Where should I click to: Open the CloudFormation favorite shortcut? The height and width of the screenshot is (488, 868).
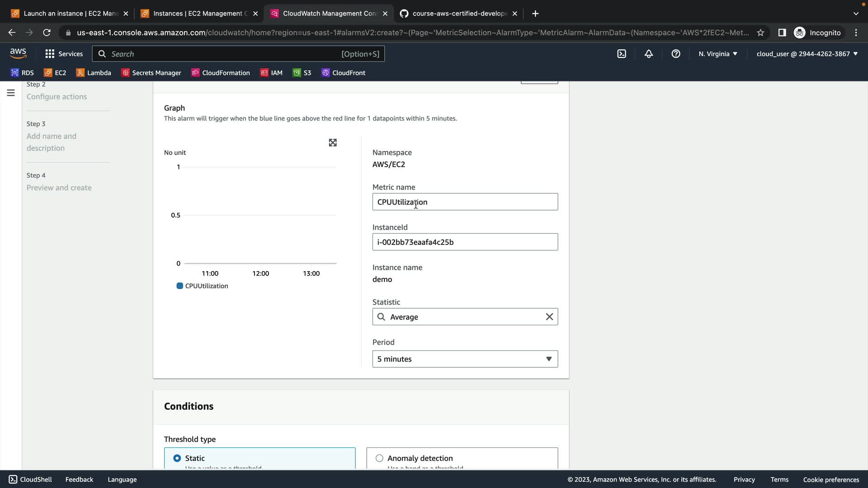221,73
